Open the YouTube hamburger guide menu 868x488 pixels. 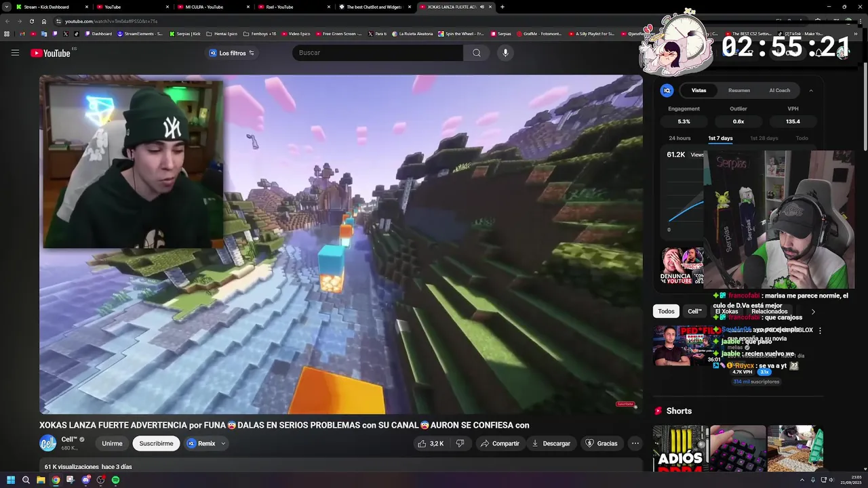click(15, 53)
